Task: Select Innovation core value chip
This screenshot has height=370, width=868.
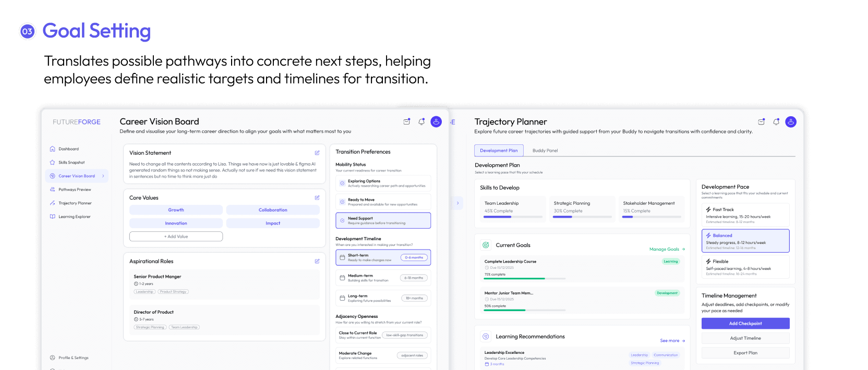Action: pos(176,223)
